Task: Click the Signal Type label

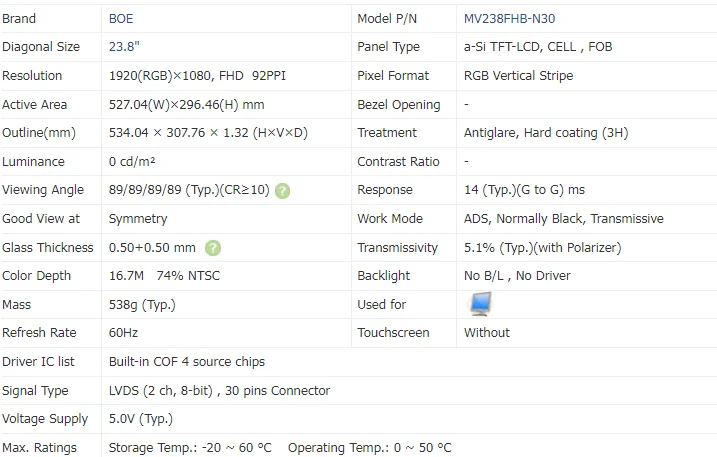Action: [x=35, y=391]
